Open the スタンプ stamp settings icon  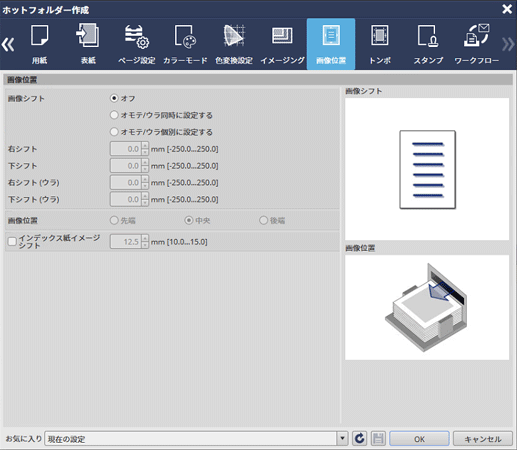428,44
